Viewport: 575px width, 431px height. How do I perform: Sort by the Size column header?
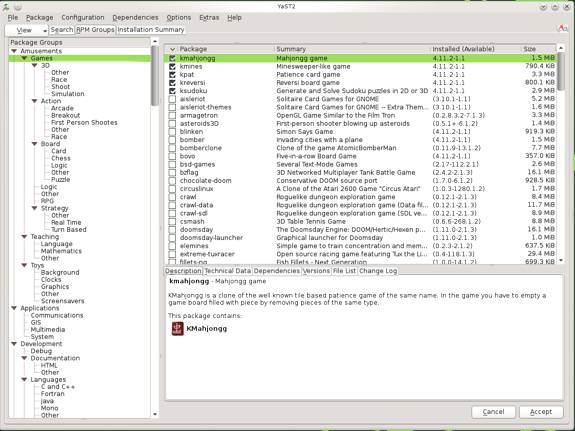click(x=538, y=49)
